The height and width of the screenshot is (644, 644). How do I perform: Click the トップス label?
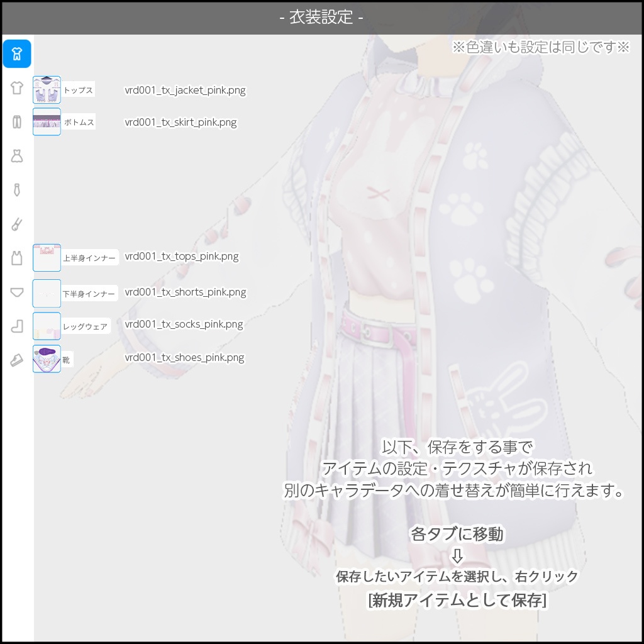[78, 90]
